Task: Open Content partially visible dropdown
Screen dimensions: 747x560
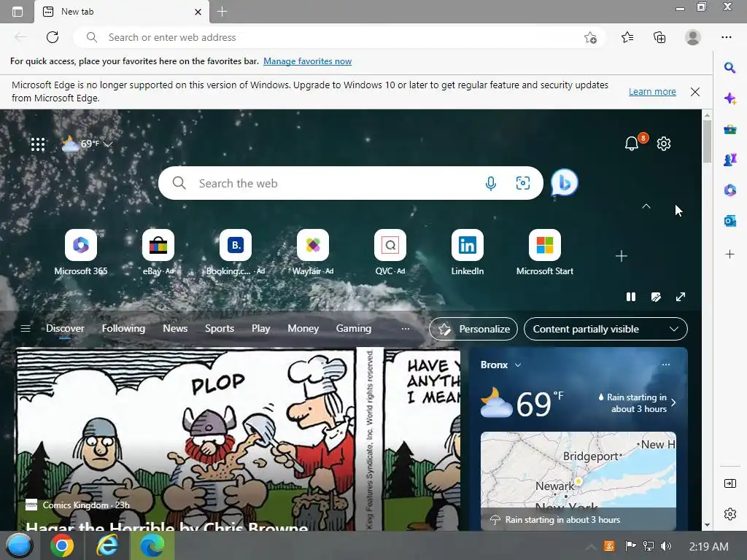Action: (605, 329)
